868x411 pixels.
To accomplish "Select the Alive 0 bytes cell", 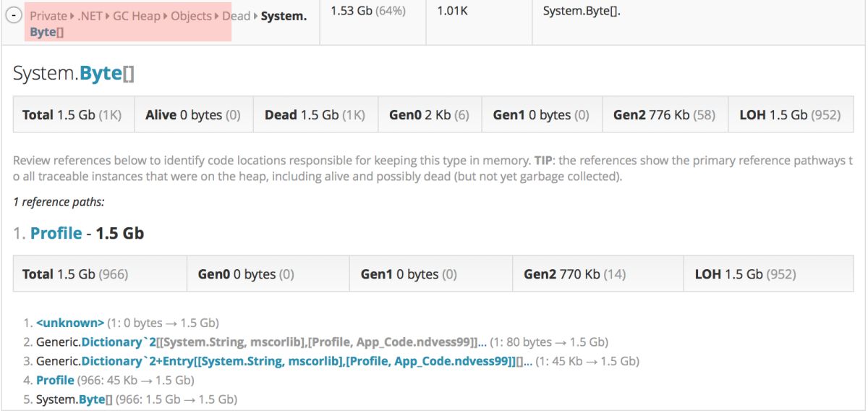I will 193,115.
